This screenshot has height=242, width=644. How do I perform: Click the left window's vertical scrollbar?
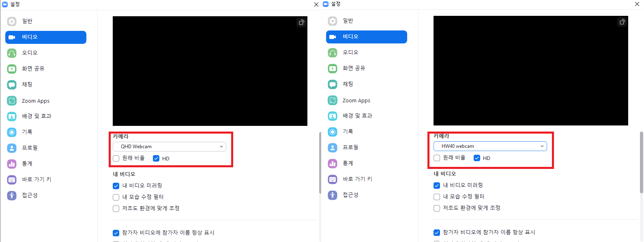(320, 162)
